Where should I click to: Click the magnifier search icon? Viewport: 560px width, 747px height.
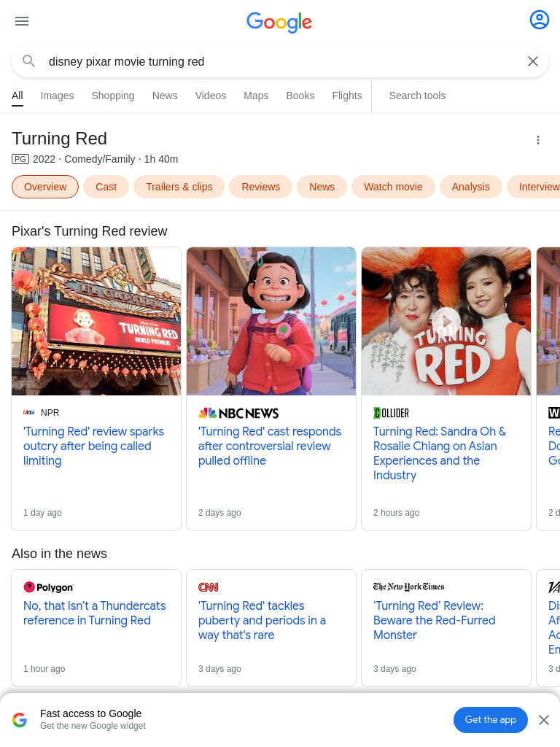[x=28, y=61]
